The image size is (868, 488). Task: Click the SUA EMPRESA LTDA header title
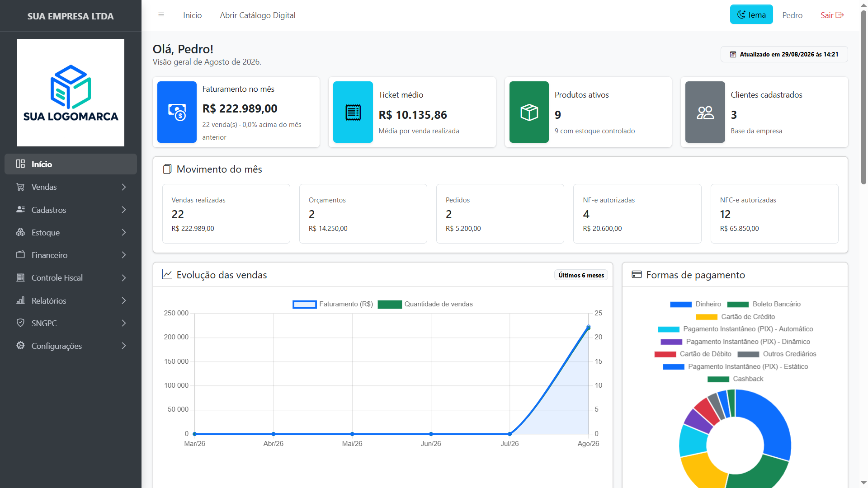(71, 16)
